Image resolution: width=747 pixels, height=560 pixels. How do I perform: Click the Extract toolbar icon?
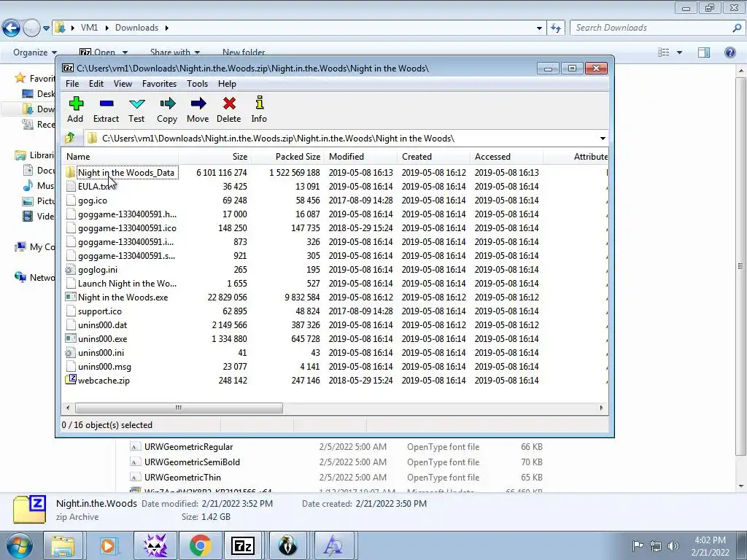106,109
